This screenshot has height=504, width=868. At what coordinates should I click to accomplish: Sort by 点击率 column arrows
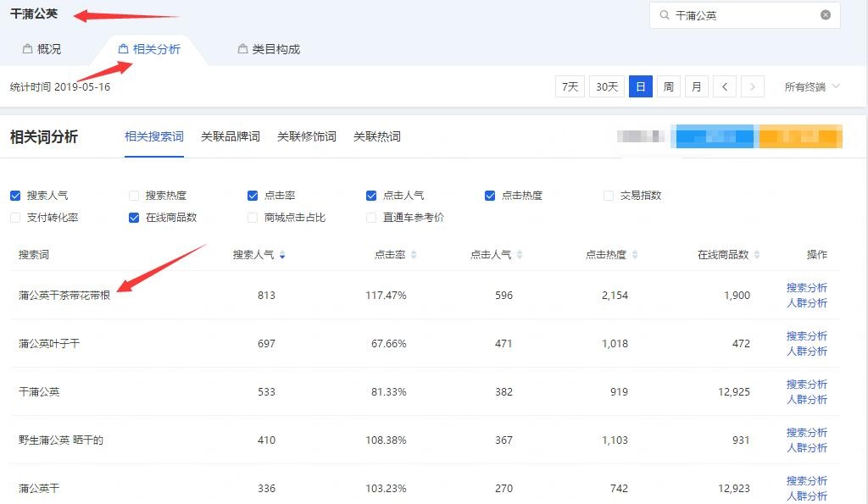(x=414, y=255)
